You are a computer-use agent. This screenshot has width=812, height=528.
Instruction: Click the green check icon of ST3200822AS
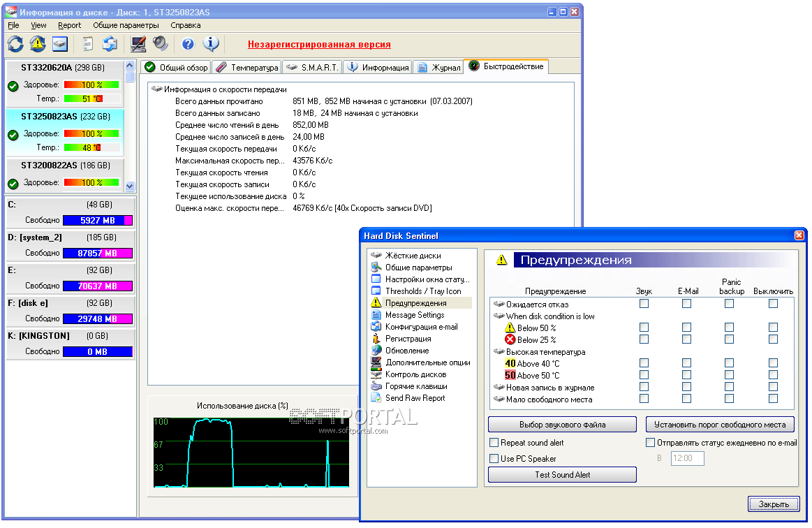point(13,184)
